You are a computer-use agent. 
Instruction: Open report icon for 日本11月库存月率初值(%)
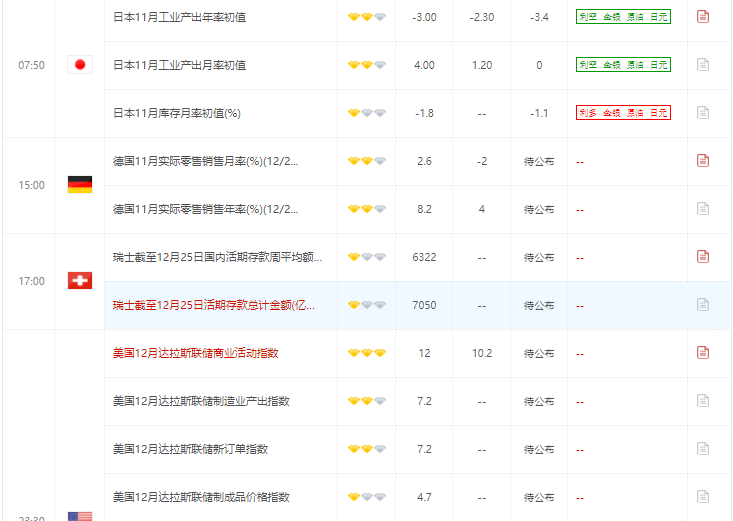pyautogui.click(x=703, y=113)
